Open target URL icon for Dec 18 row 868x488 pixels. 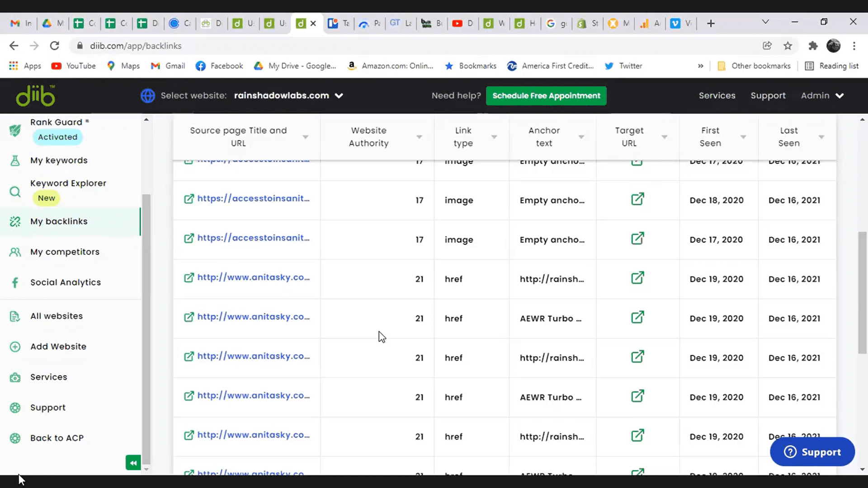click(x=637, y=199)
